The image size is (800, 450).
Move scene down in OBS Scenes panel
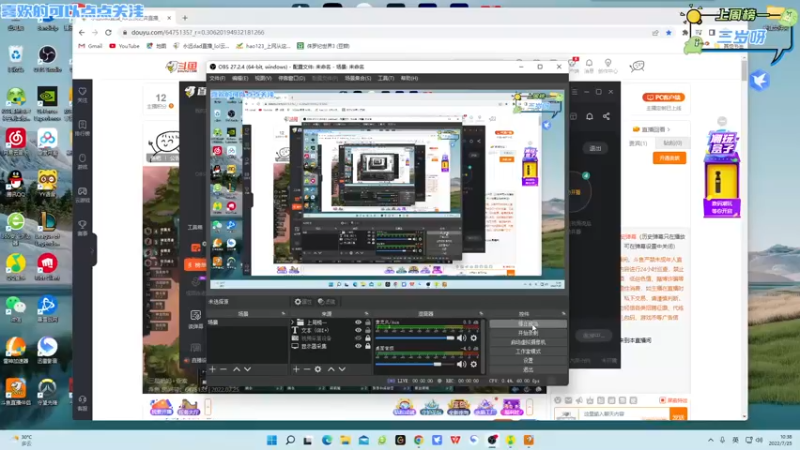click(x=247, y=369)
